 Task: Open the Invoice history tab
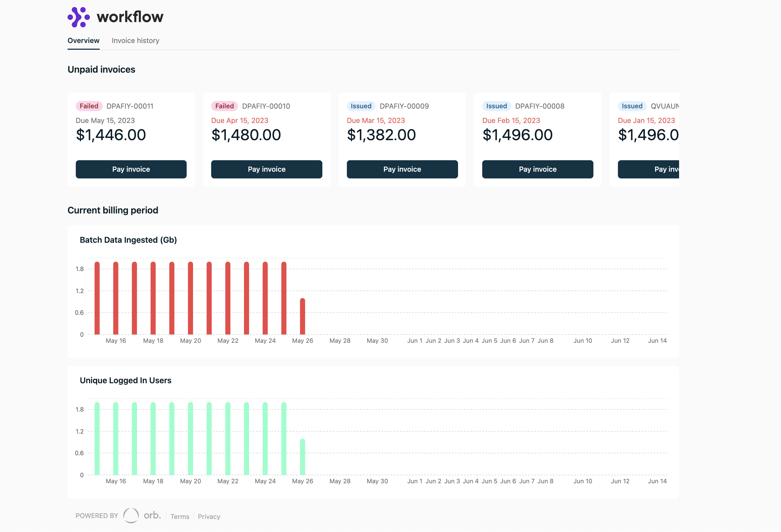point(135,40)
